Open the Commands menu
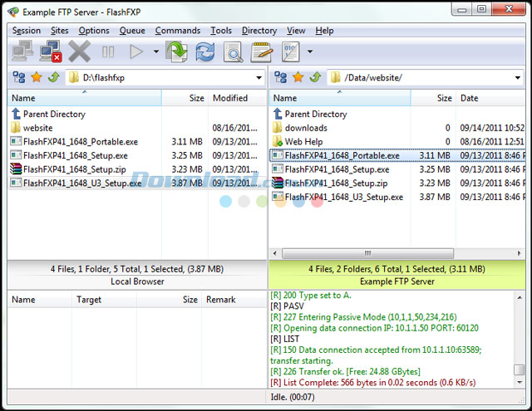532x411 pixels. (177, 31)
